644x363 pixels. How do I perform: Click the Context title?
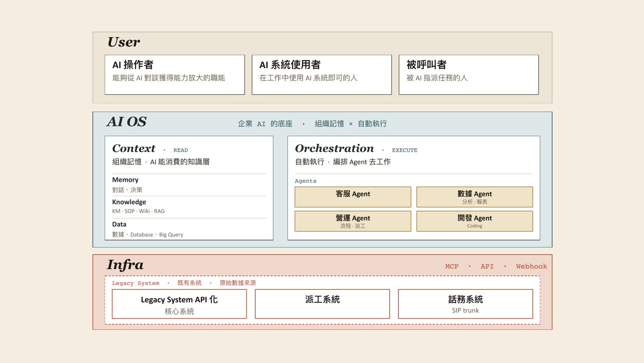(134, 148)
